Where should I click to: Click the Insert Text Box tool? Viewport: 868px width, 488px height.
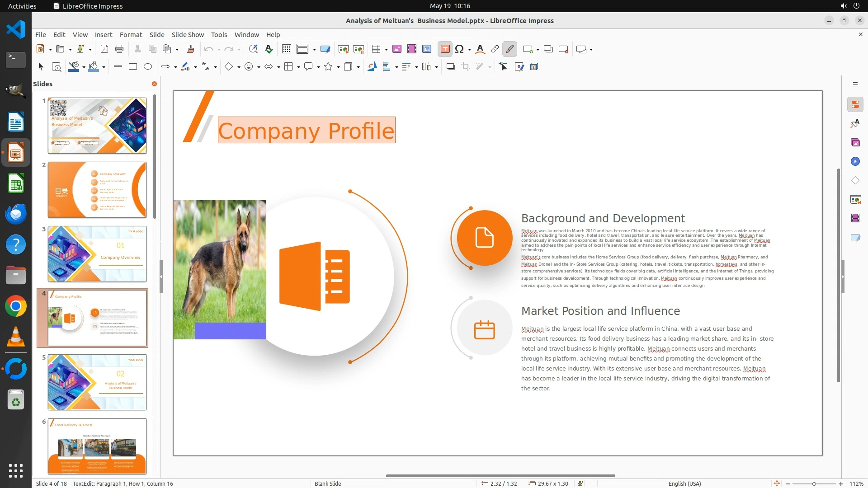pyautogui.click(x=445, y=49)
